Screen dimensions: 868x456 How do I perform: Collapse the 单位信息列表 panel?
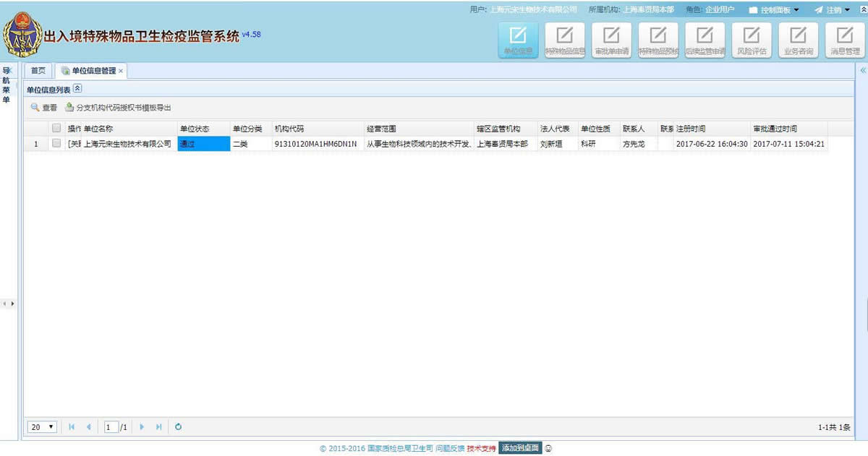77,89
